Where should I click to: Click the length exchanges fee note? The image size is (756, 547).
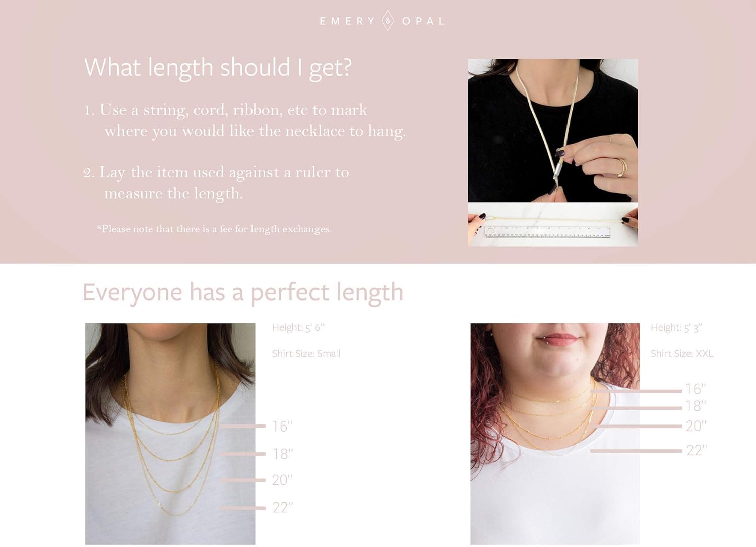[x=214, y=229]
